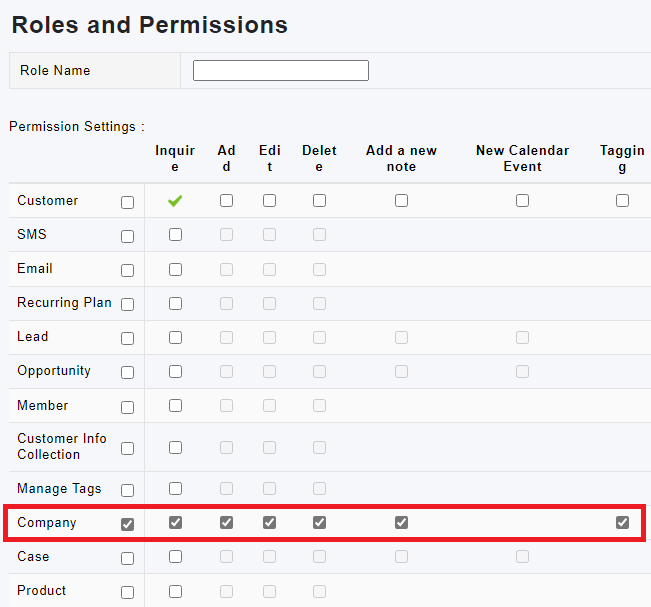Toggle the Email row select-all checkbox
This screenshot has width=651, height=607.
click(127, 271)
